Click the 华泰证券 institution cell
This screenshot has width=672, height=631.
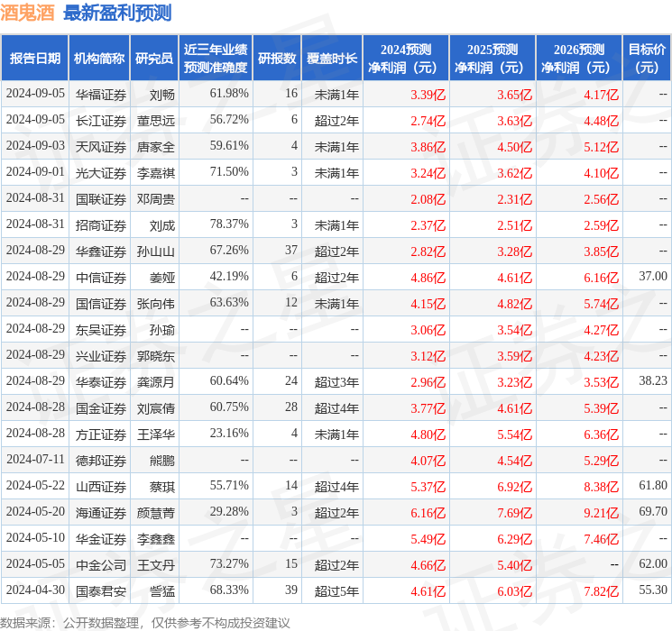coord(101,382)
